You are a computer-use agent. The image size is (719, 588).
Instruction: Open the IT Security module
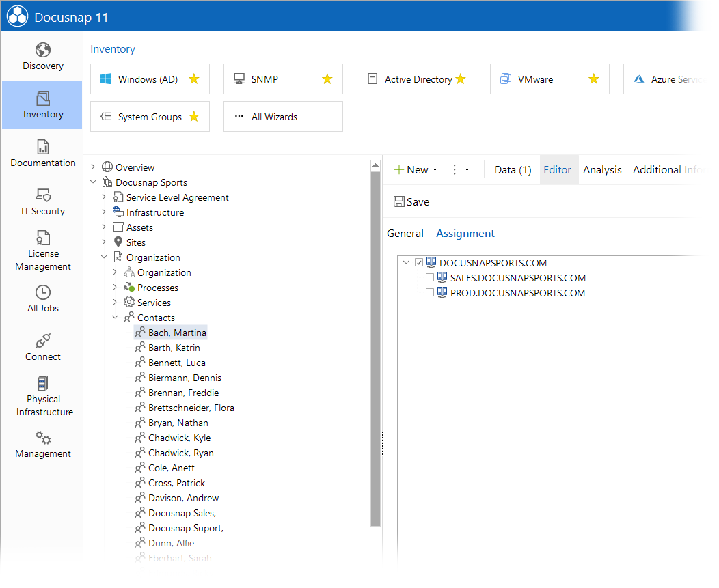point(42,202)
